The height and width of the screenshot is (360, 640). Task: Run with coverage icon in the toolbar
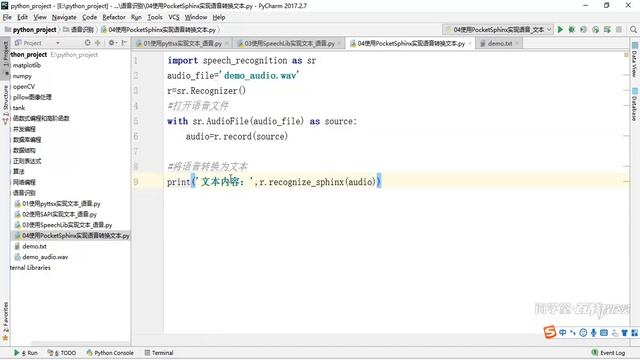pyautogui.click(x=584, y=29)
